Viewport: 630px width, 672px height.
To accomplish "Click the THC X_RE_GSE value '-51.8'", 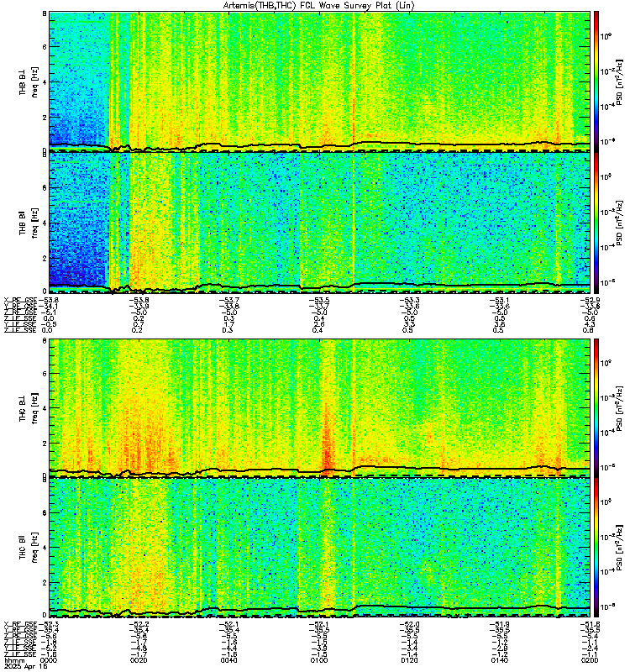I will coord(590,624).
